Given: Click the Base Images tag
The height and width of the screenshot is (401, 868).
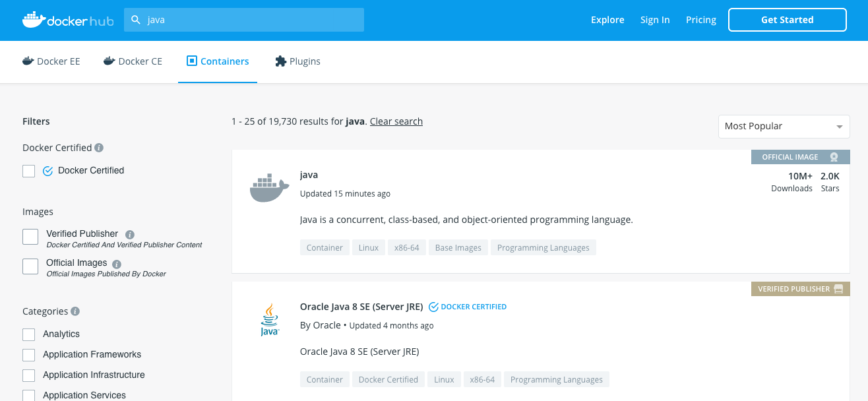Looking at the screenshot, I should pos(458,248).
